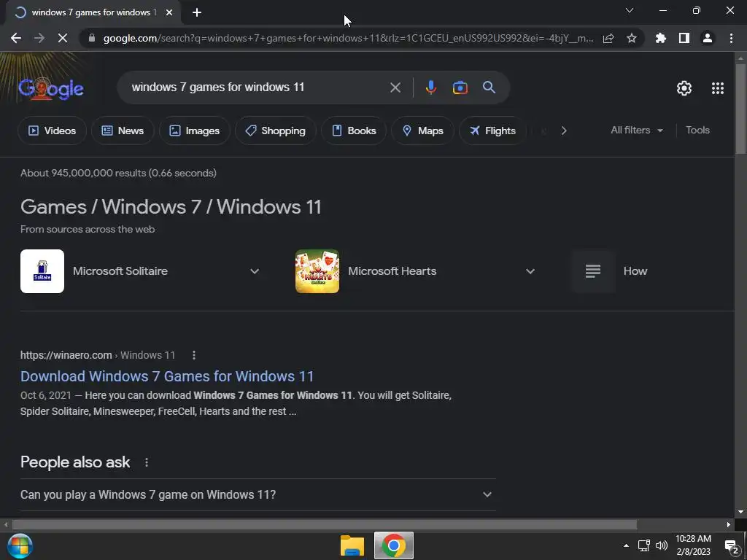The width and height of the screenshot is (747, 560).
Task: Open the Chrome three-dot menu
Action: coord(731,38)
